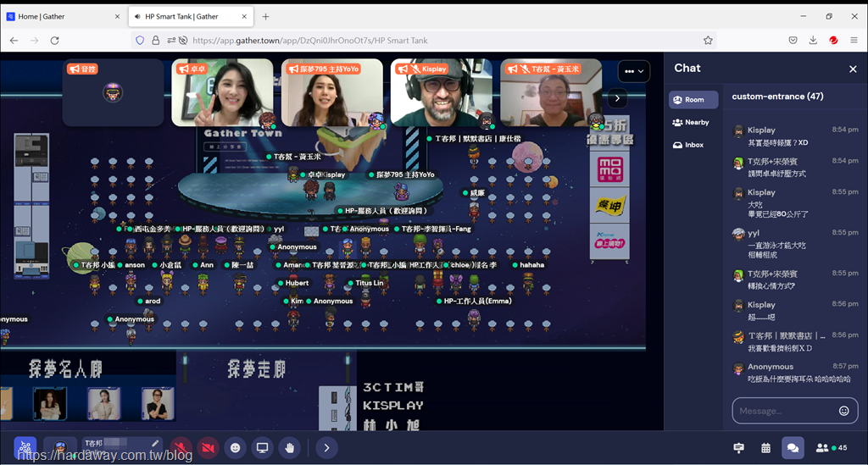Click the momo shop banner

[609, 169]
